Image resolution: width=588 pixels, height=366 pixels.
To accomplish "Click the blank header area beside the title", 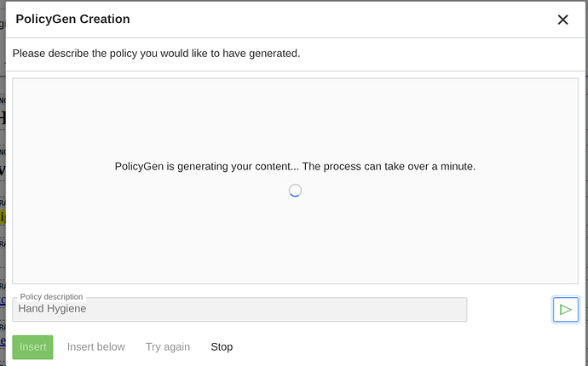I will point(341,19).
